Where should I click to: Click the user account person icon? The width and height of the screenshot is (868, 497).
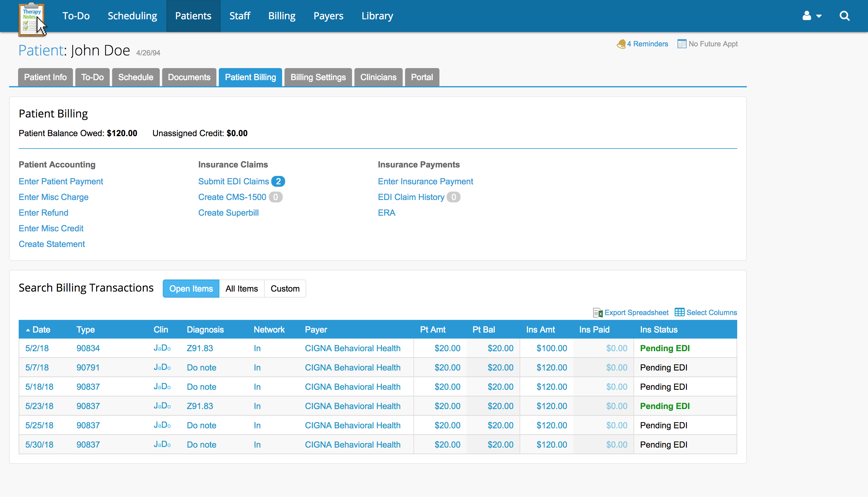coord(807,16)
